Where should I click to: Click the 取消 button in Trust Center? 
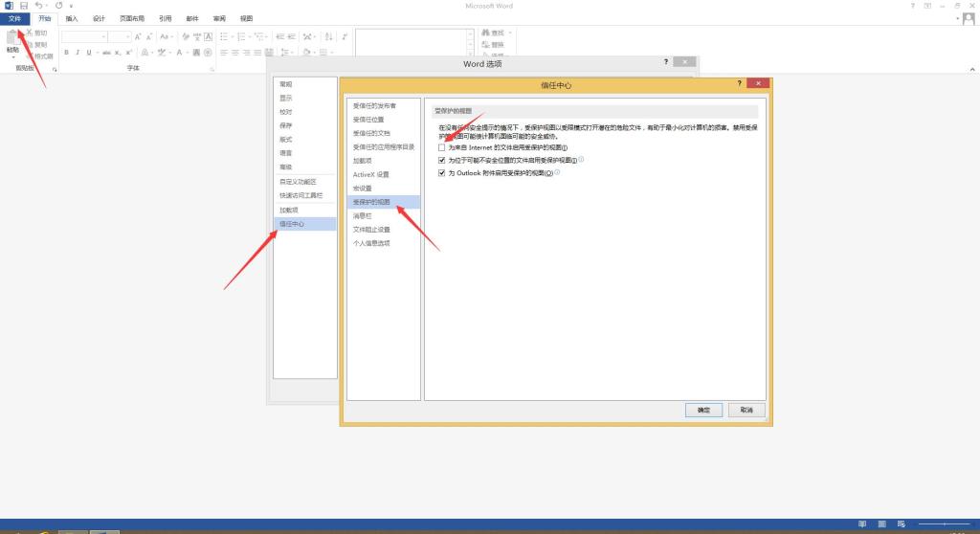click(x=746, y=410)
